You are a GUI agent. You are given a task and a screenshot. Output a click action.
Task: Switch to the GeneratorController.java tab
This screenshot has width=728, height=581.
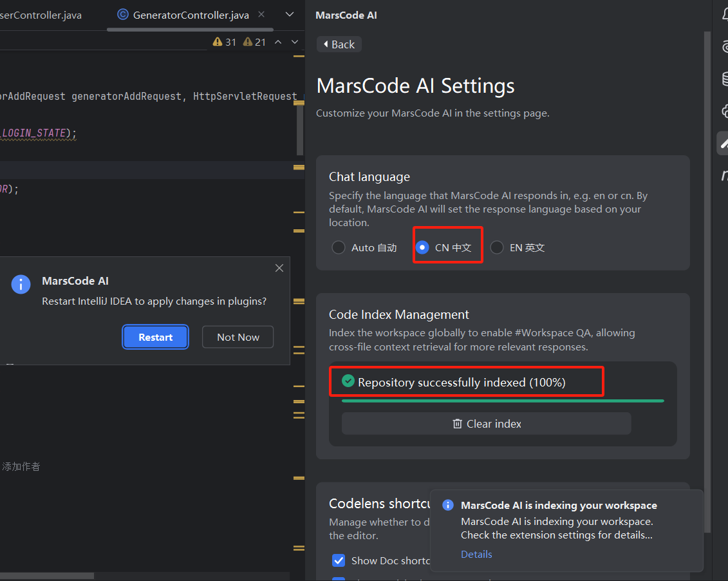[191, 15]
